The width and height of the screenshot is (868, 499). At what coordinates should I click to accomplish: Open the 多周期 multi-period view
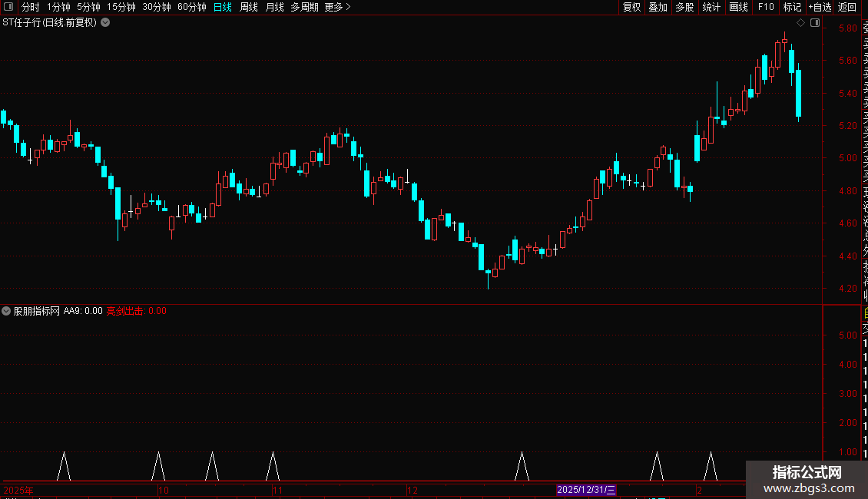click(304, 7)
